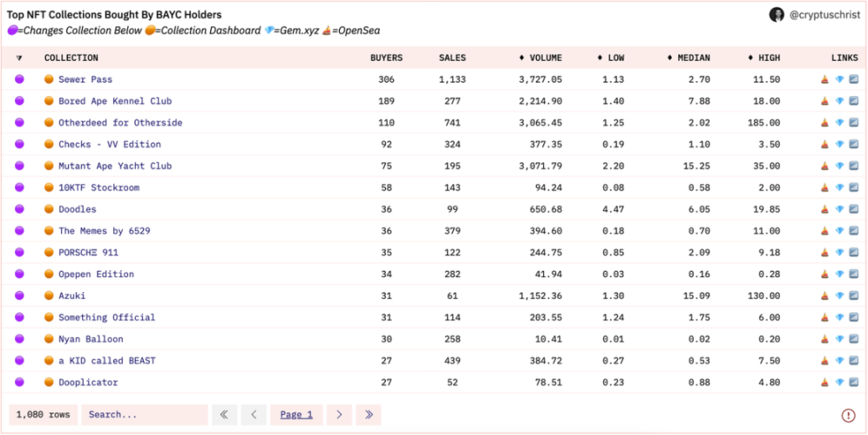Open the Gem.xyz diamond icon for Nyan Balloon
The width and height of the screenshot is (868, 435).
(840, 339)
